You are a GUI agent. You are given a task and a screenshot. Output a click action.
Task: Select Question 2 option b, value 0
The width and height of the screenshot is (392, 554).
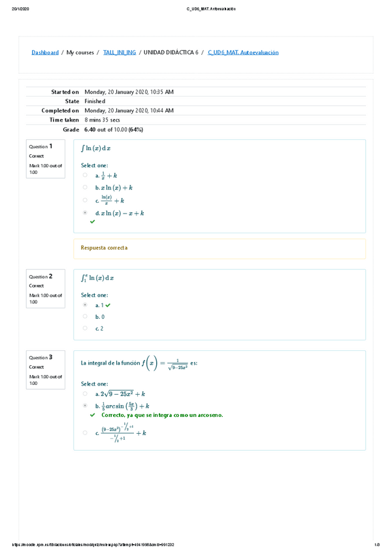tap(85, 316)
